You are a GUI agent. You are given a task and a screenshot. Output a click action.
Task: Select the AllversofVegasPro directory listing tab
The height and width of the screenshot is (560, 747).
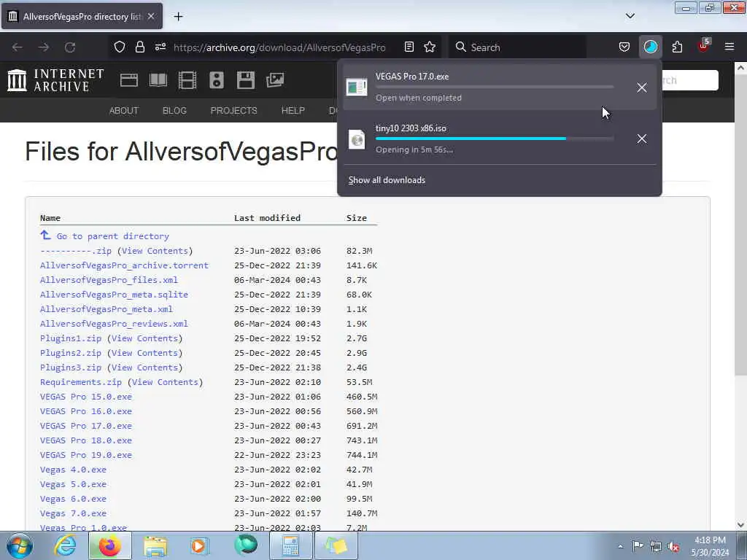(82, 16)
